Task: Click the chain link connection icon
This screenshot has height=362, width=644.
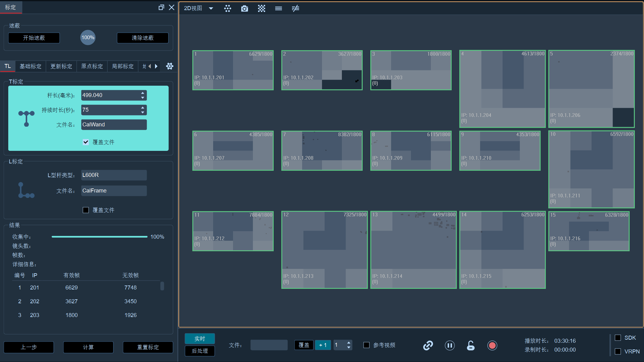Action: coord(428,345)
